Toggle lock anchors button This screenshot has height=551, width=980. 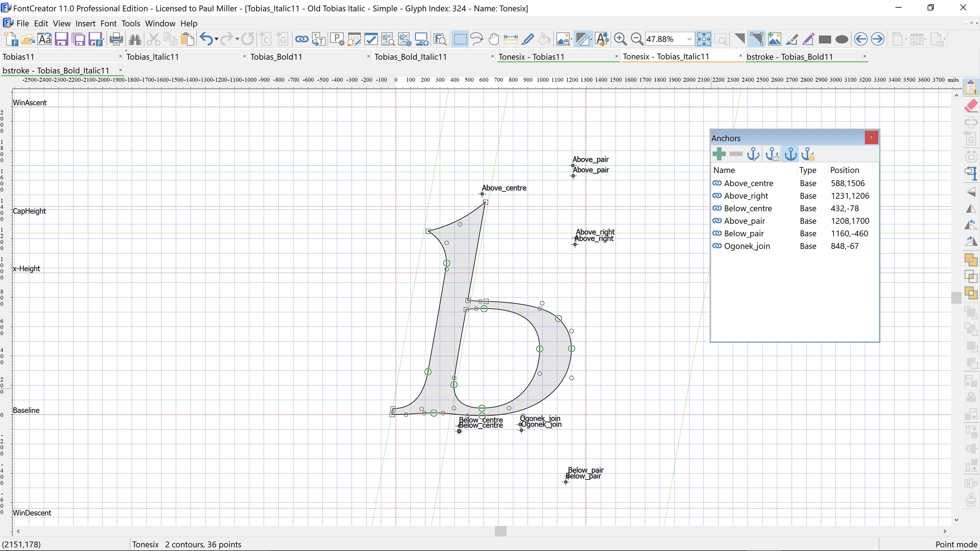pyautogui.click(x=808, y=154)
